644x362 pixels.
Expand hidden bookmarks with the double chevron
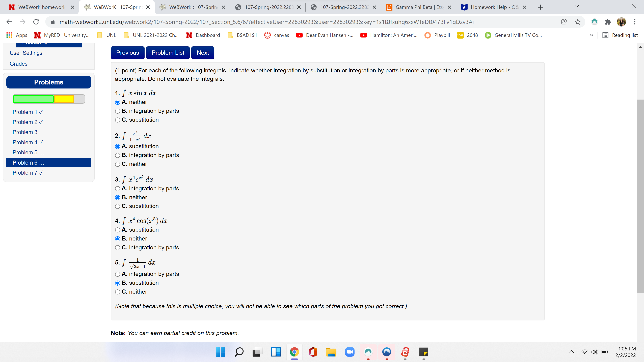(591, 35)
